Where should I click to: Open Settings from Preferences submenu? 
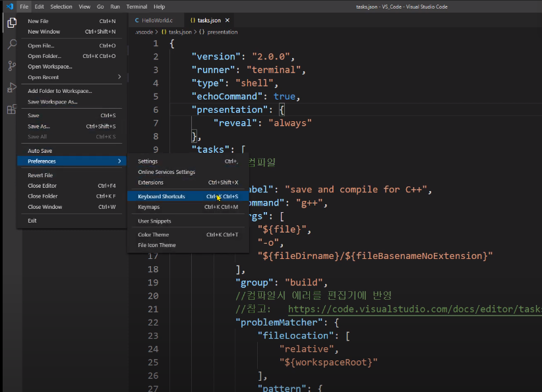(x=188, y=161)
